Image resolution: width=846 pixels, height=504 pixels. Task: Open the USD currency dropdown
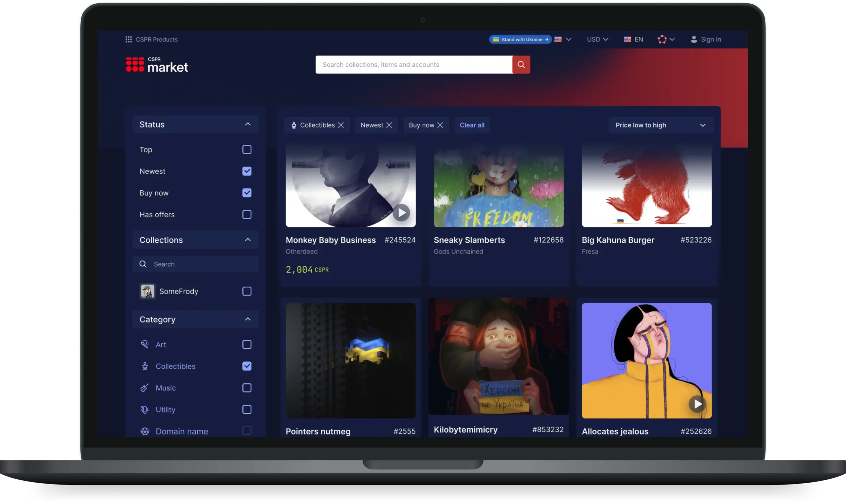pyautogui.click(x=597, y=39)
